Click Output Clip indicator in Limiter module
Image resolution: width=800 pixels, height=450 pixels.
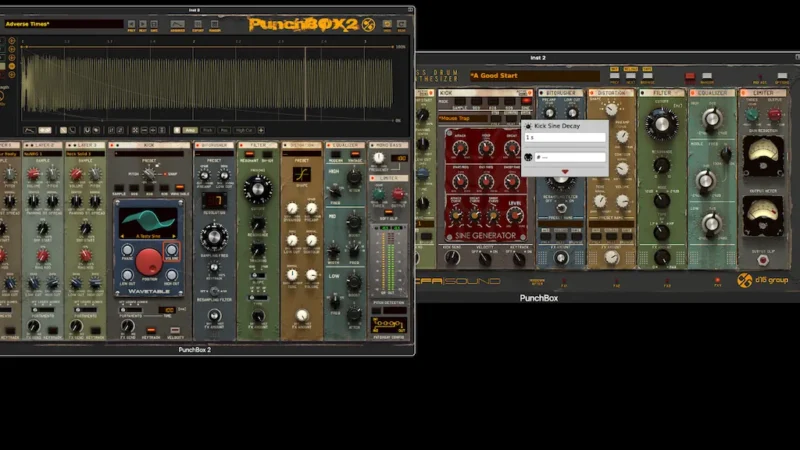[x=763, y=261]
